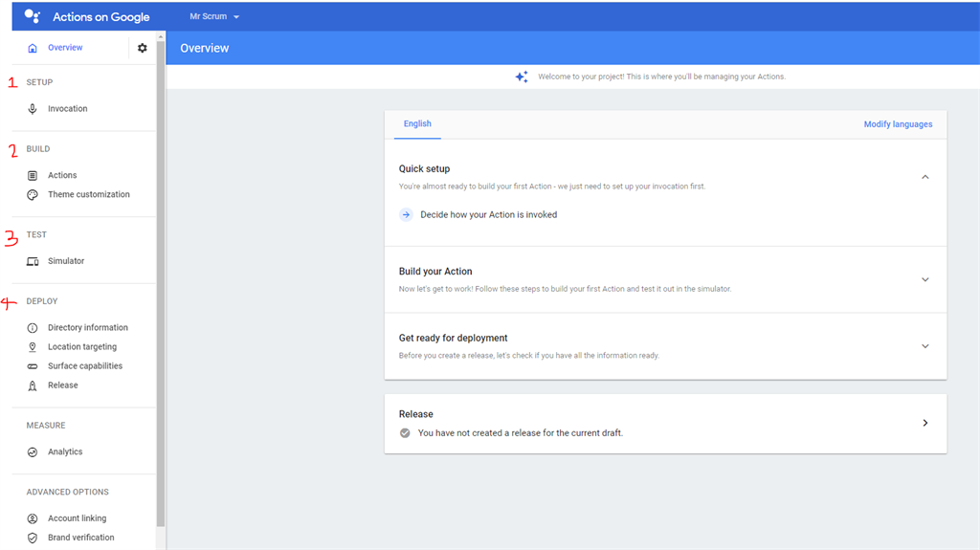Image resolution: width=980 pixels, height=550 pixels.
Task: Click the Theme customization palette icon
Action: click(x=33, y=195)
